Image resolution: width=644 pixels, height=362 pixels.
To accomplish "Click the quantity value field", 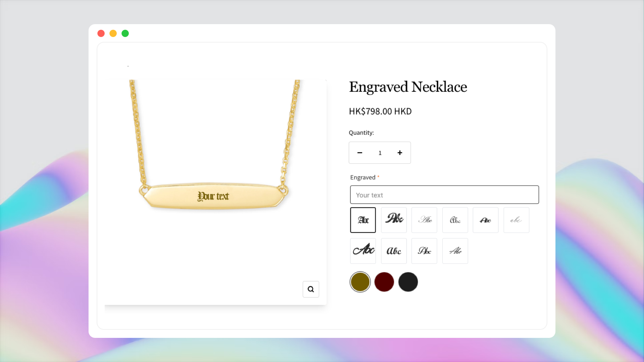I will (x=380, y=153).
